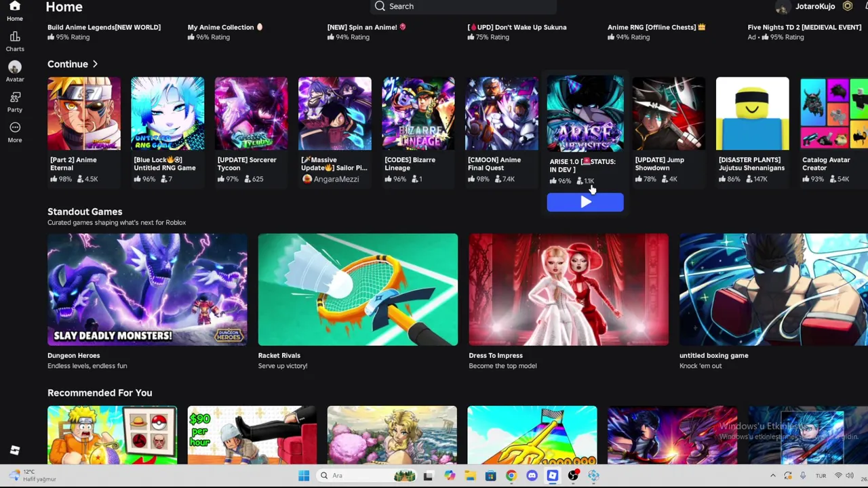Open untitled boxing game card
The height and width of the screenshot is (488, 868).
tap(774, 289)
